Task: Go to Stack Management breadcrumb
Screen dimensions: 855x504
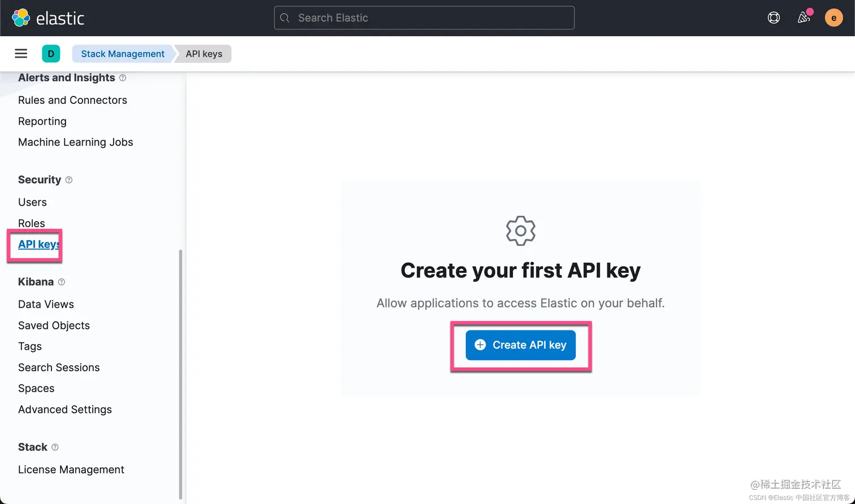Action: point(123,54)
